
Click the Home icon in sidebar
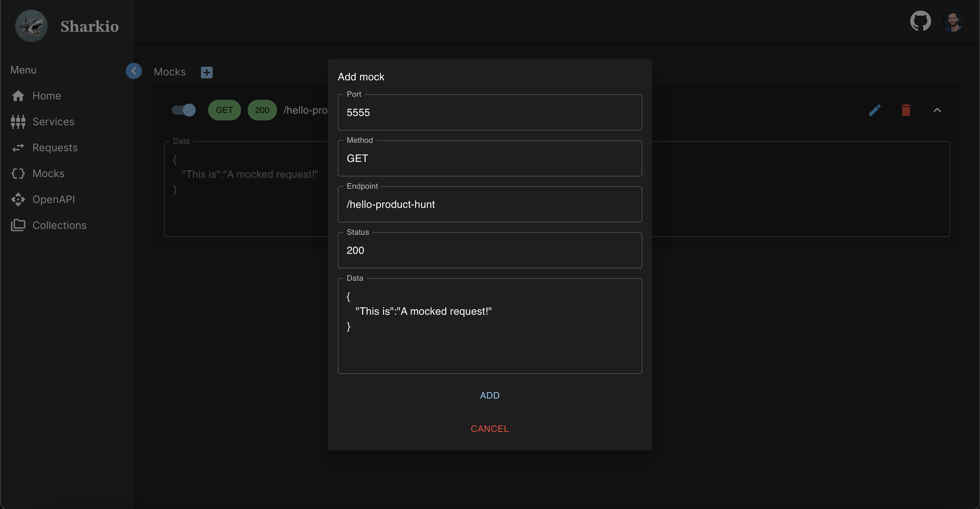[x=18, y=96]
